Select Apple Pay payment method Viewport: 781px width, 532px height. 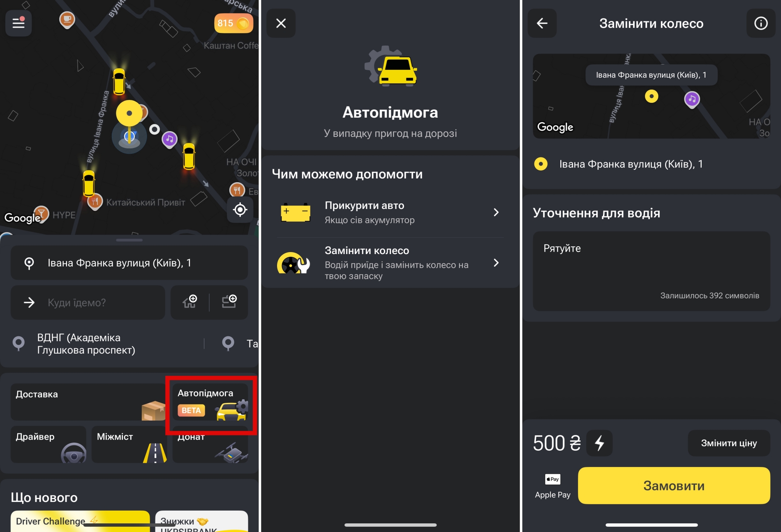coord(553,486)
